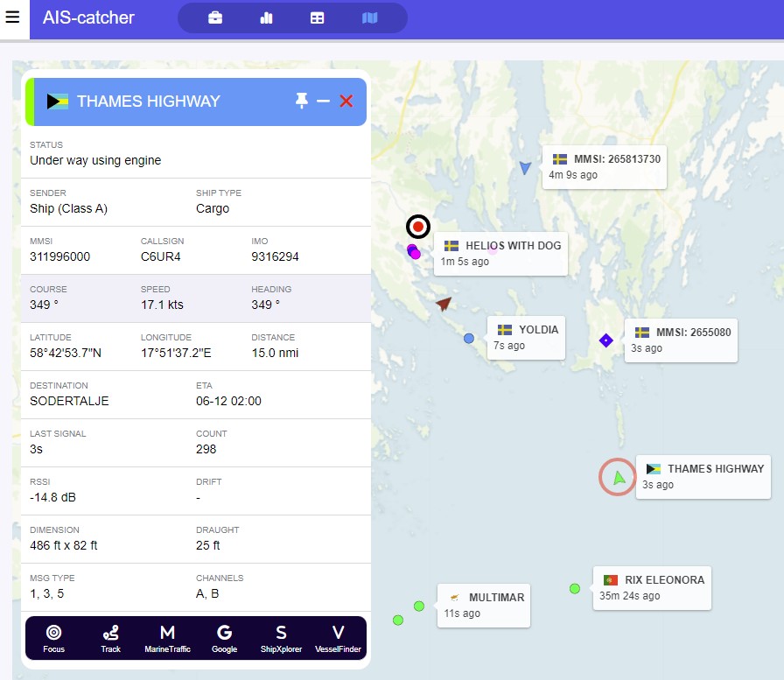The image size is (784, 680).
Task: Switch to the bar chart statistics tab
Action: [x=267, y=18]
